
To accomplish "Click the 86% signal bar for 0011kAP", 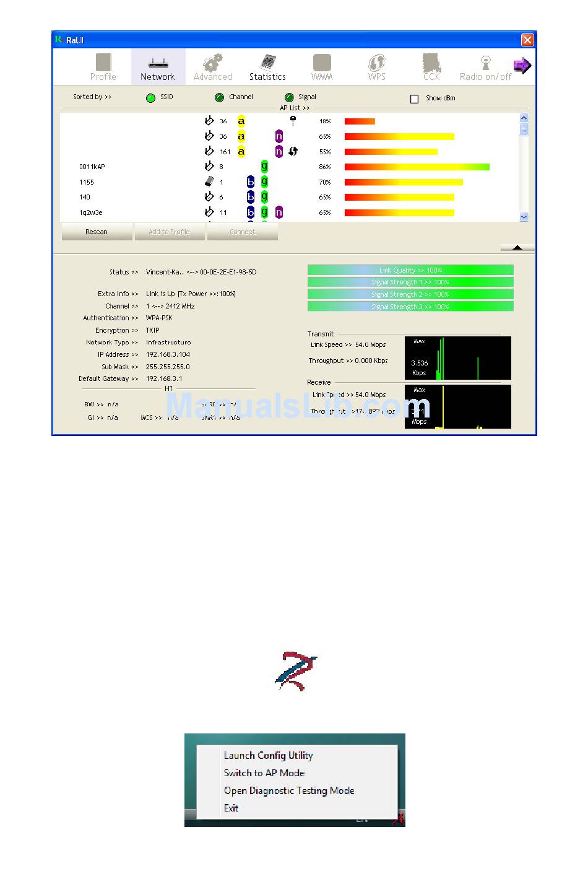I will click(417, 167).
